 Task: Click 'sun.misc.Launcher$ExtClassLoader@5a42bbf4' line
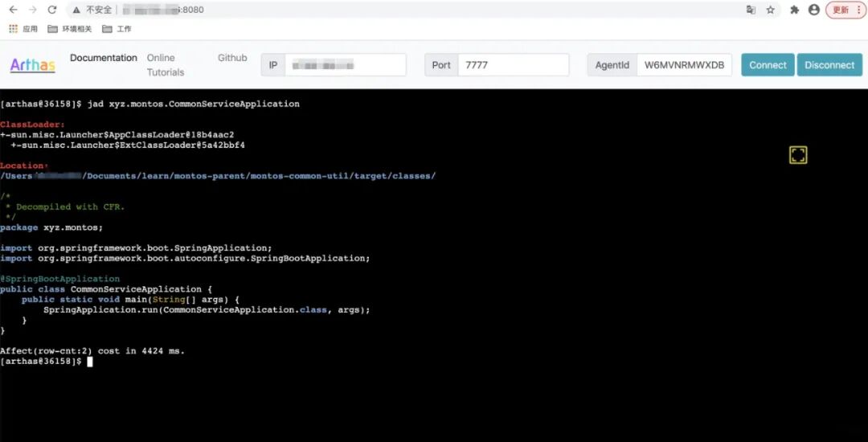[128, 145]
